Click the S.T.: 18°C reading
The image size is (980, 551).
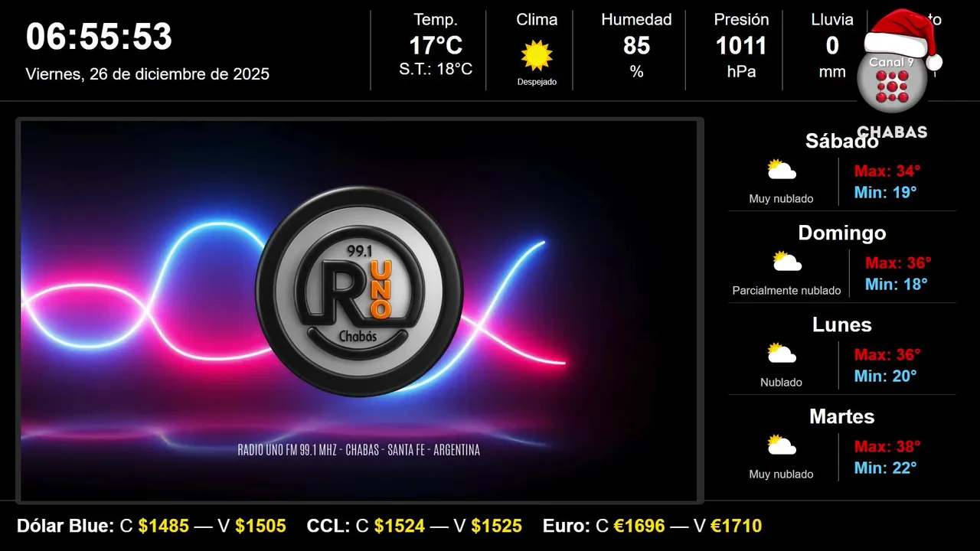pos(436,70)
